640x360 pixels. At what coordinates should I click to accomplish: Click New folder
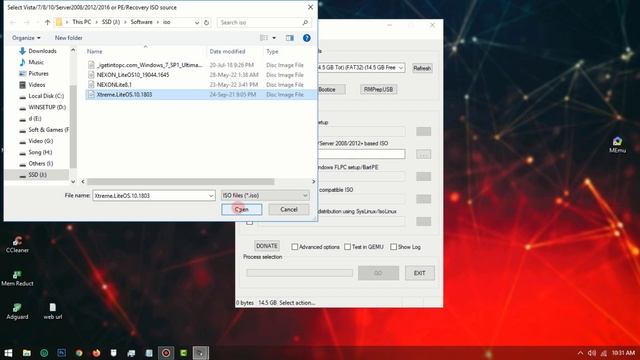pyautogui.click(x=69, y=38)
